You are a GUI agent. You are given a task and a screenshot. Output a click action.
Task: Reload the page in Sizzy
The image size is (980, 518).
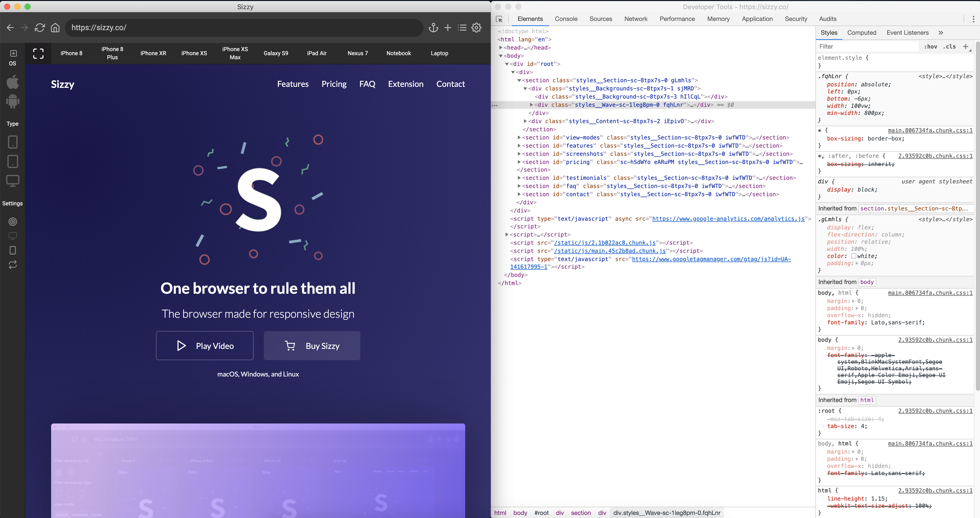tap(40, 28)
